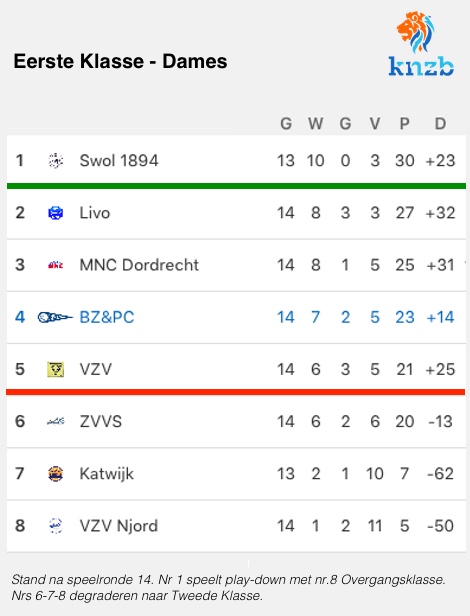Click the KNZB lion logo
Viewport: 470px width, 616px height.
tap(421, 44)
